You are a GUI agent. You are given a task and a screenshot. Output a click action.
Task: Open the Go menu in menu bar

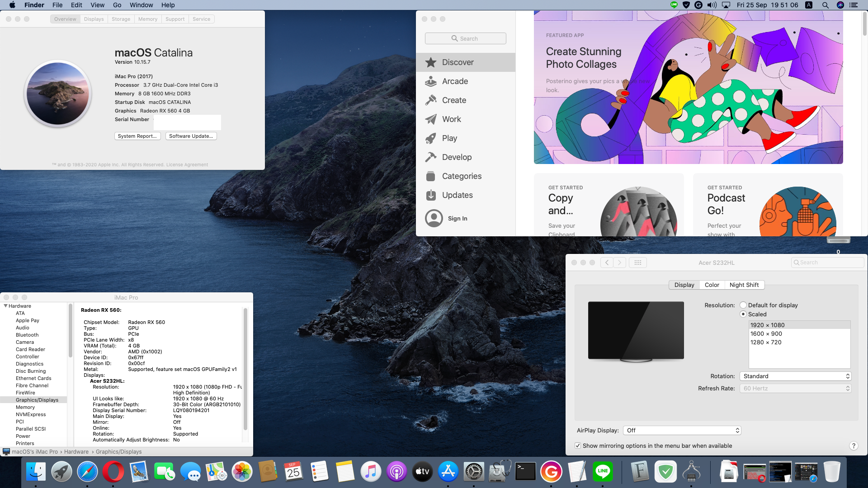[117, 5]
